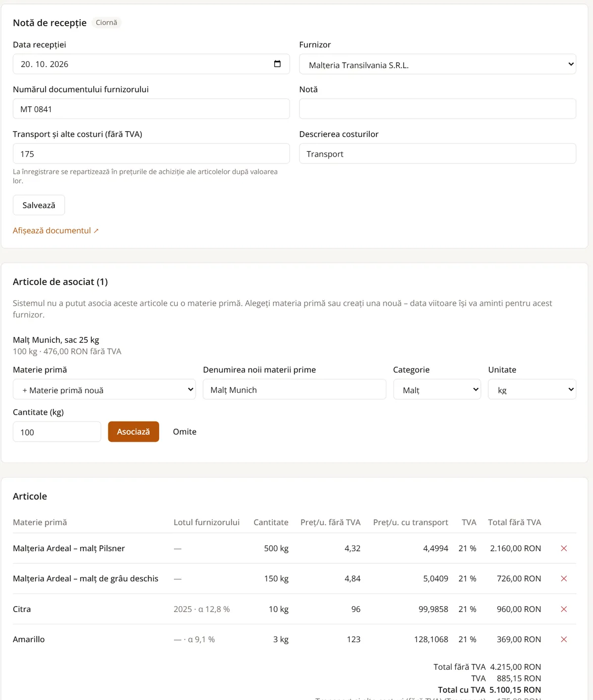Screen dimensions: 593x700
Task: Click the Lotul furnizorului column header
Action: (207, 522)
